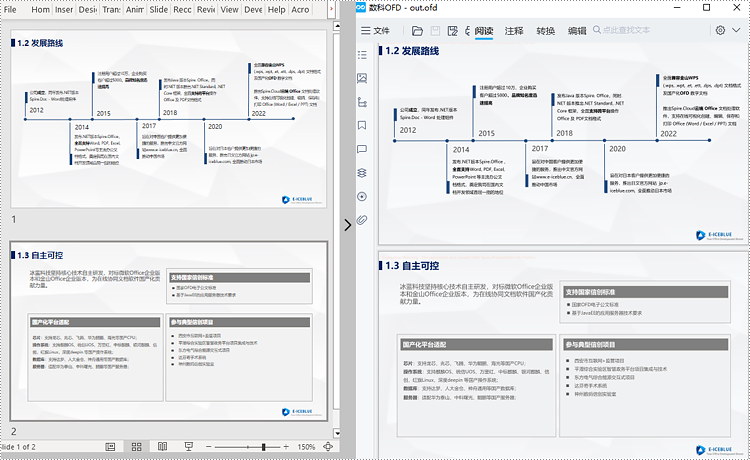This screenshot has height=460, width=750.
Task: Click the circular signature icon in OFD sidebar
Action: [x=362, y=197]
